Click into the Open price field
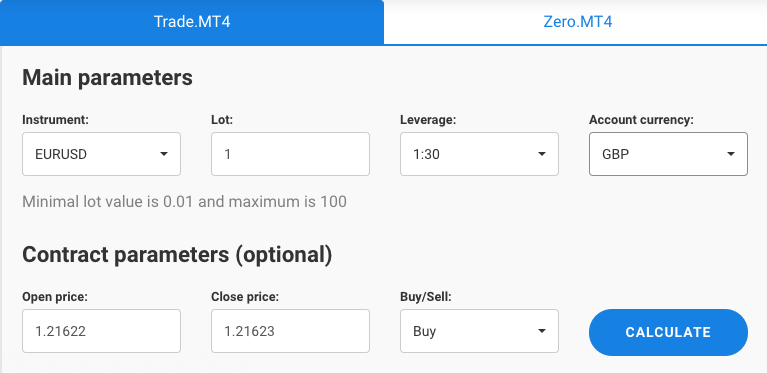Image resolution: width=767 pixels, height=373 pixels. pyautogui.click(x=101, y=331)
